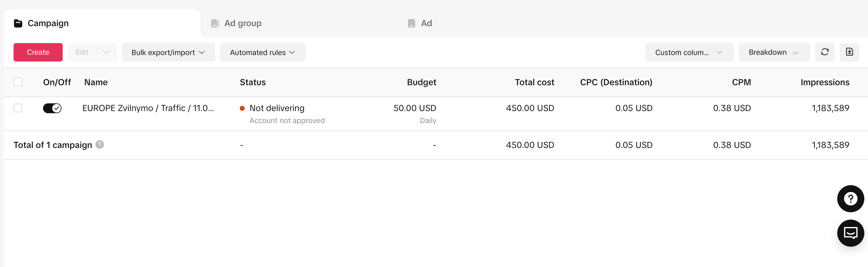
Task: Click the campaign row 450.00 USD total cost
Action: pos(530,108)
